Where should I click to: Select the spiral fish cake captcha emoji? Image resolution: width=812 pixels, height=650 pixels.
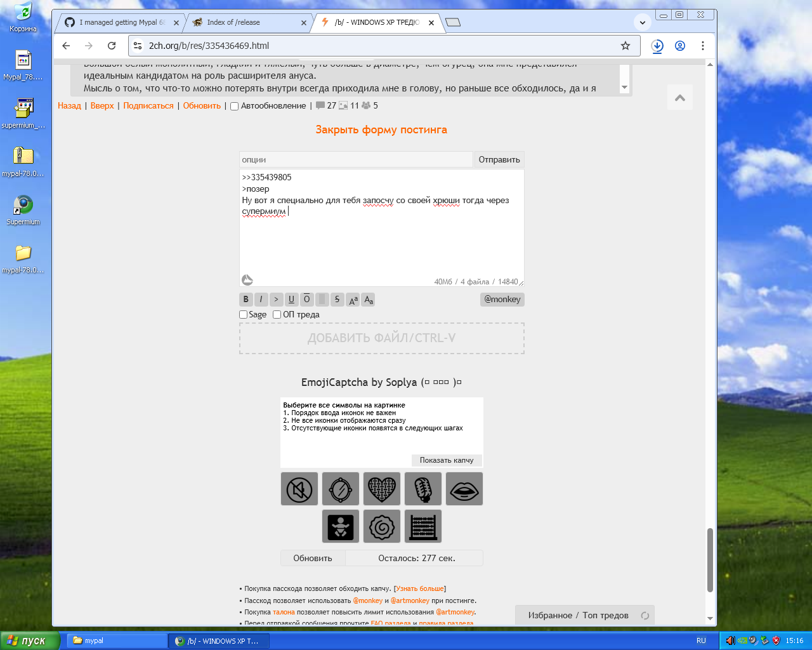tap(382, 526)
